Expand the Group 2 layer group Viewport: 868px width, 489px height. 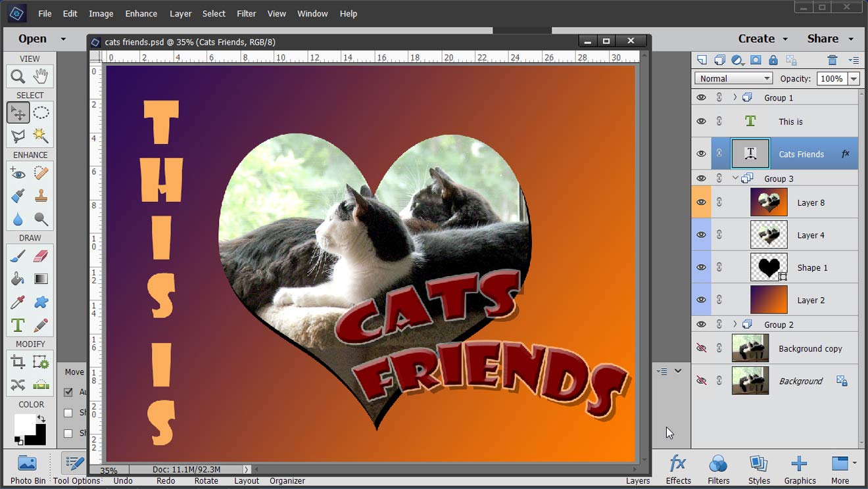735,324
